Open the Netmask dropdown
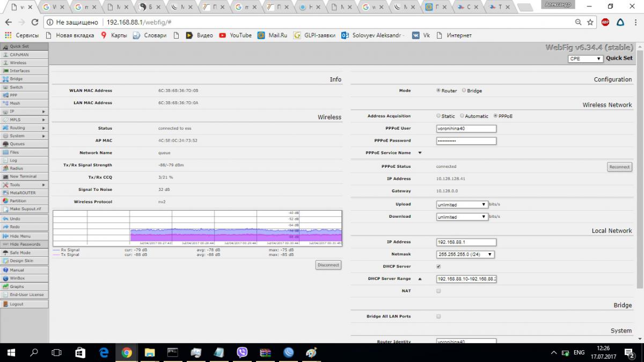 click(465, 255)
